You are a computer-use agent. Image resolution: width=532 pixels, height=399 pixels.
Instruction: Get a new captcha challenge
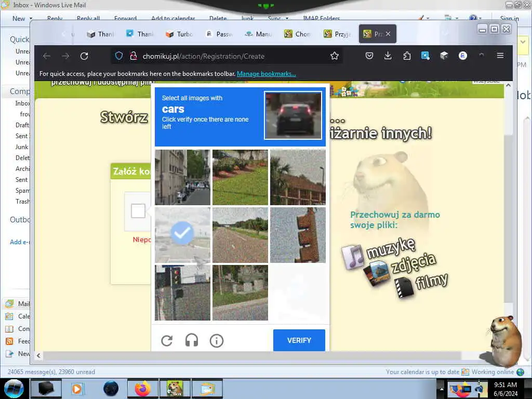pos(167,340)
